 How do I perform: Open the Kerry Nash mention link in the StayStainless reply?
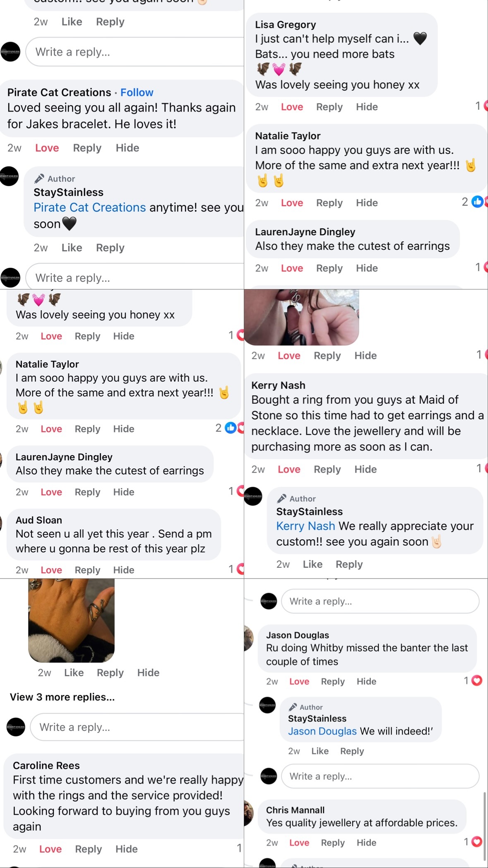(x=305, y=526)
